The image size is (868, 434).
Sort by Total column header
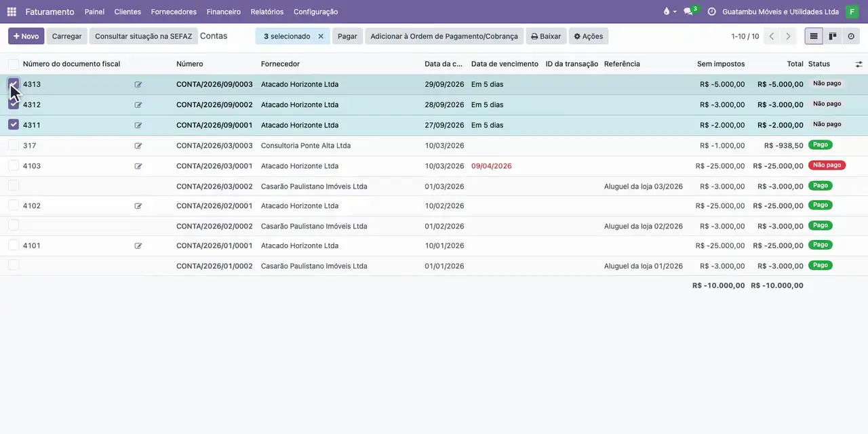(x=795, y=64)
